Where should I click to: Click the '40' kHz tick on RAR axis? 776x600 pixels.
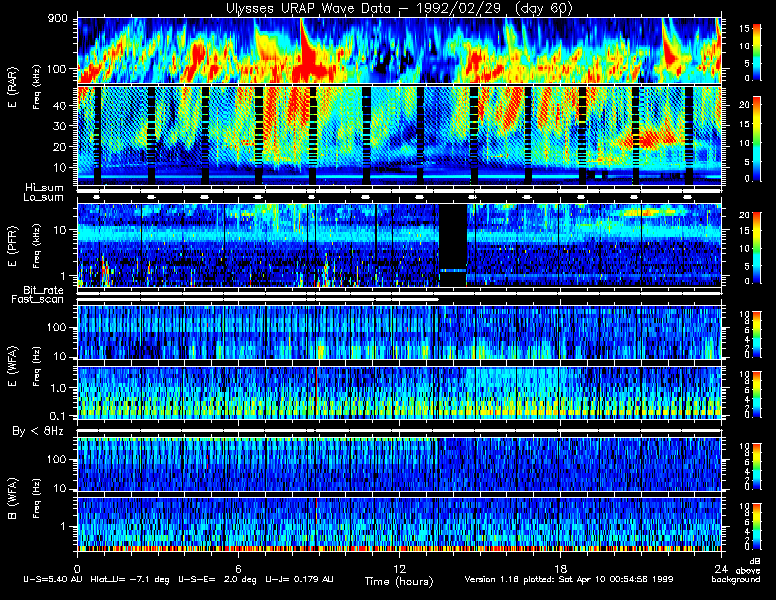(59, 105)
